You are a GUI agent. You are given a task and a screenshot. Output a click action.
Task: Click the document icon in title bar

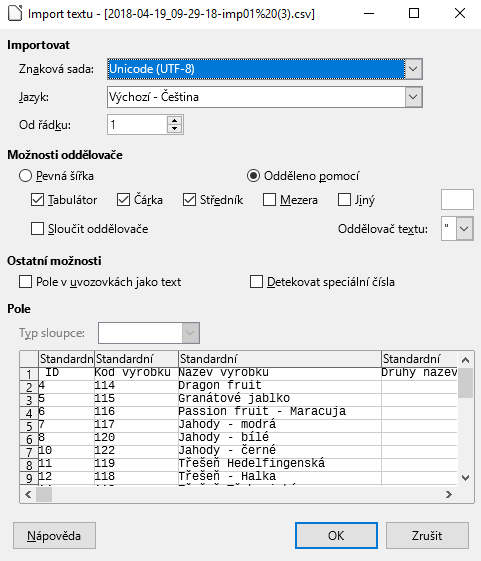click(x=15, y=14)
